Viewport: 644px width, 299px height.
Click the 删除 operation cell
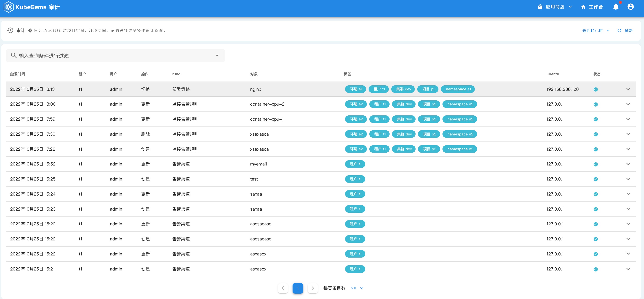[x=145, y=134]
